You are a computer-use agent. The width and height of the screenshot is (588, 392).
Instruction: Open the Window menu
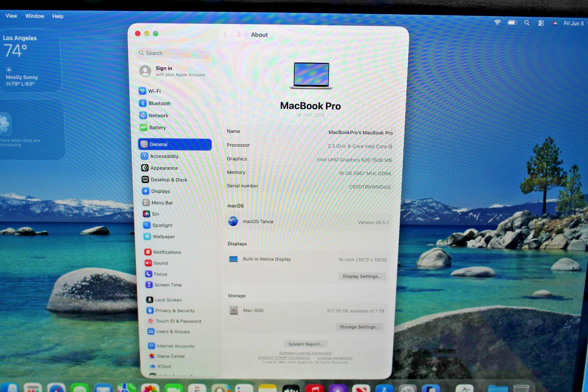click(x=35, y=16)
